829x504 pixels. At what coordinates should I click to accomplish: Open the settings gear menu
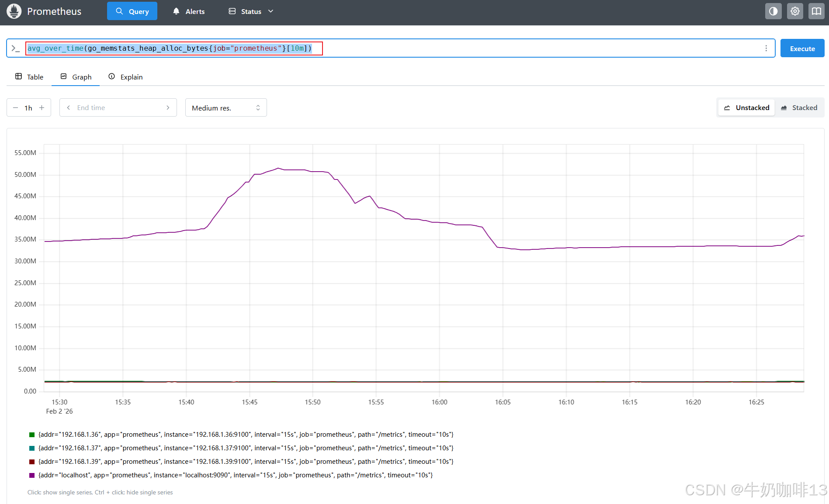tap(795, 11)
